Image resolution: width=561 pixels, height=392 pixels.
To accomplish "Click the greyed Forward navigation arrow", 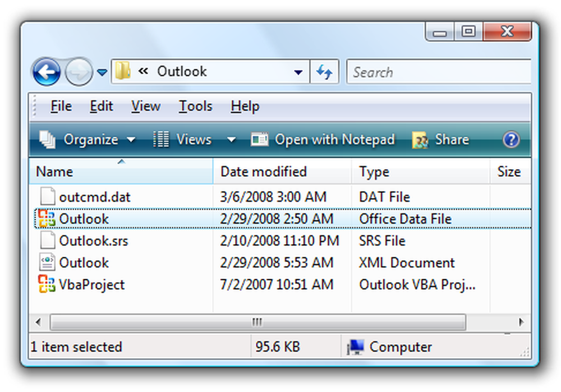I will 79,72.
